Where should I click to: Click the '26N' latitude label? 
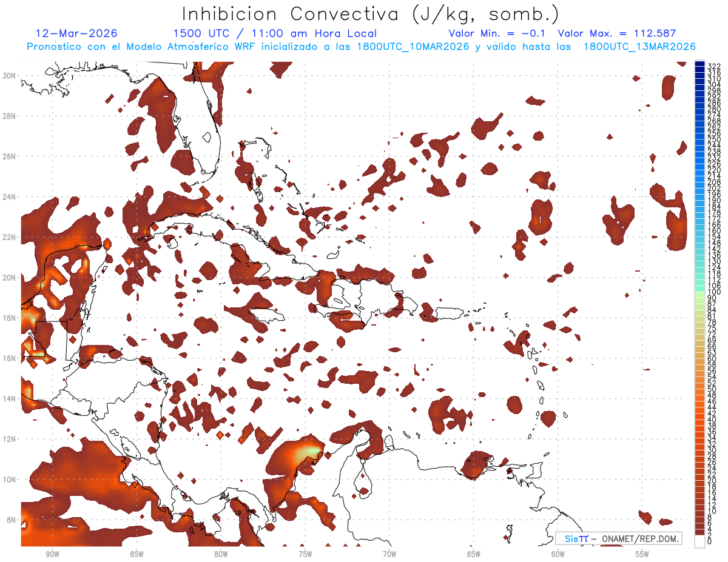(10, 156)
